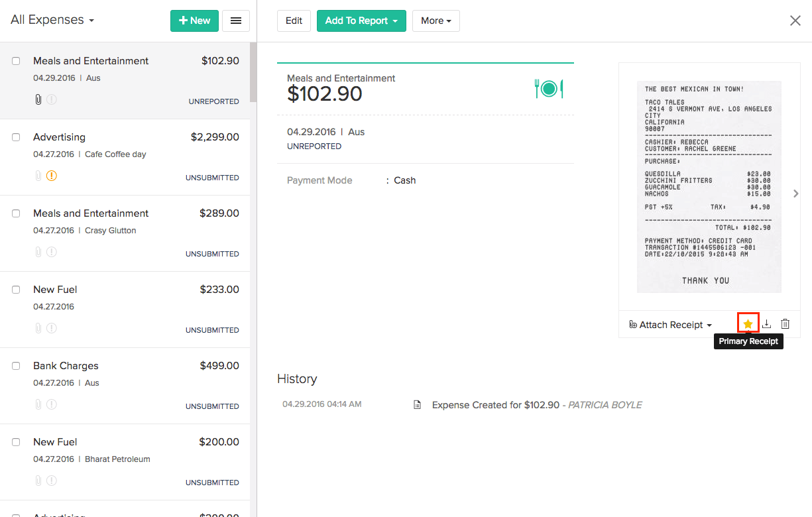Open the More actions dropdown

pos(435,21)
